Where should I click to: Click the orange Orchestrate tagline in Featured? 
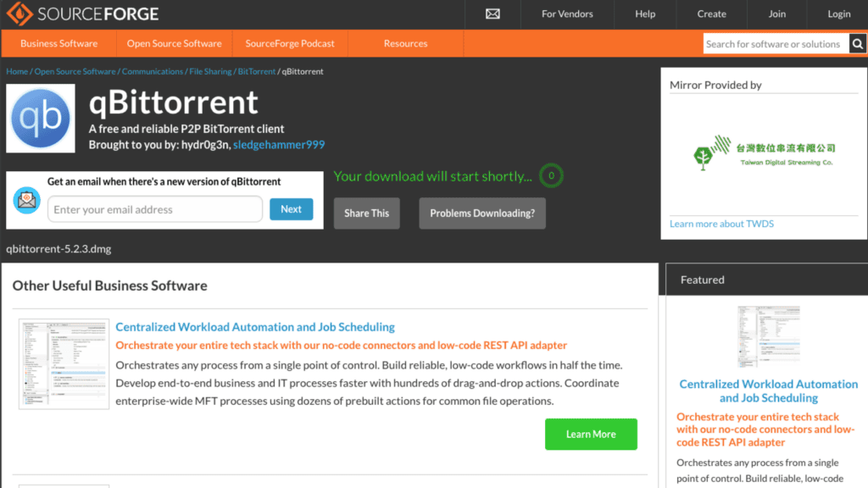[x=765, y=430]
